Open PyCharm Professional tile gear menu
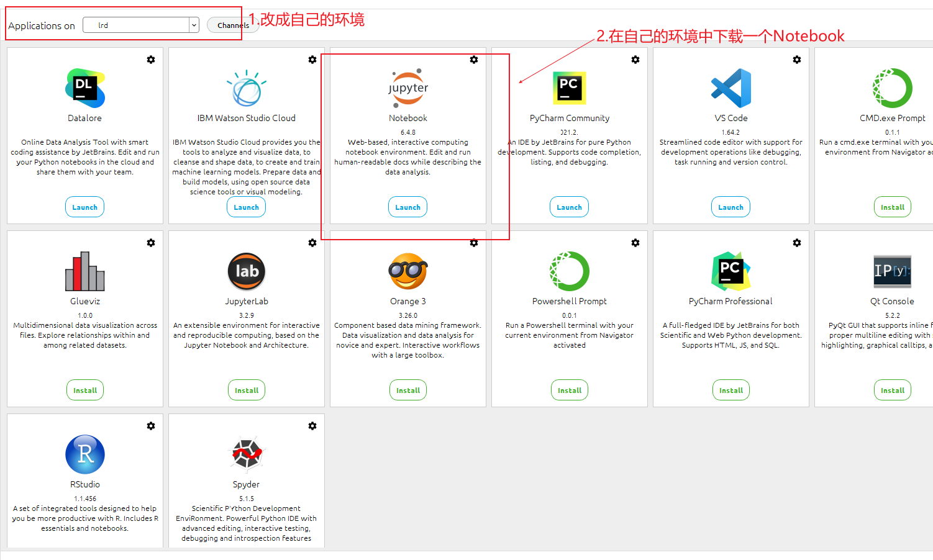 (x=797, y=243)
